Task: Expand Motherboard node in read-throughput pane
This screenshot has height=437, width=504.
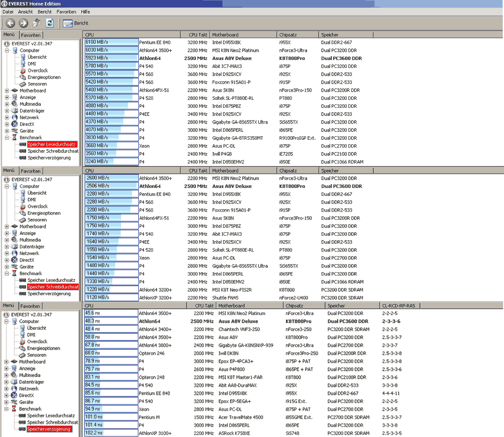Action: [7, 91]
